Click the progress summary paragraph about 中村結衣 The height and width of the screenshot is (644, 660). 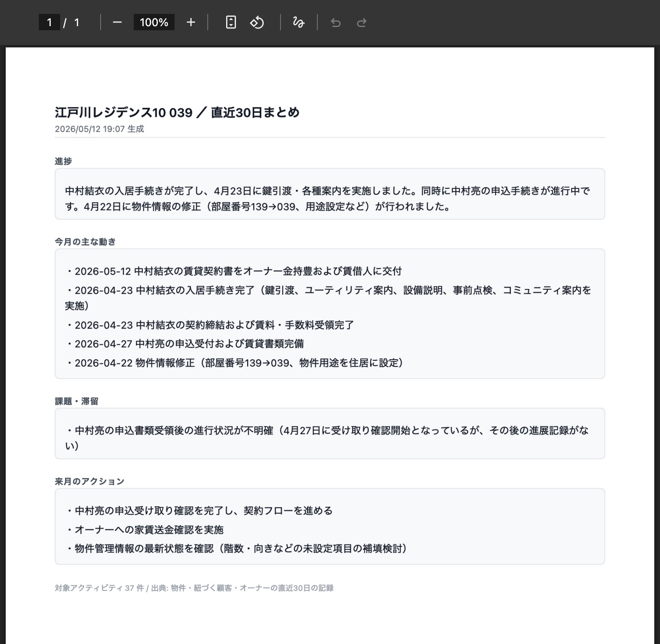[x=328, y=199]
